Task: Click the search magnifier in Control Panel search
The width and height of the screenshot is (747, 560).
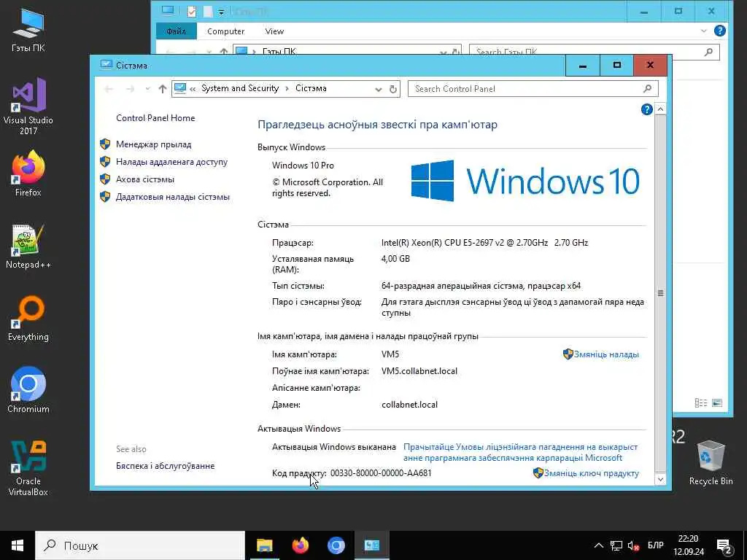Action: (x=647, y=88)
